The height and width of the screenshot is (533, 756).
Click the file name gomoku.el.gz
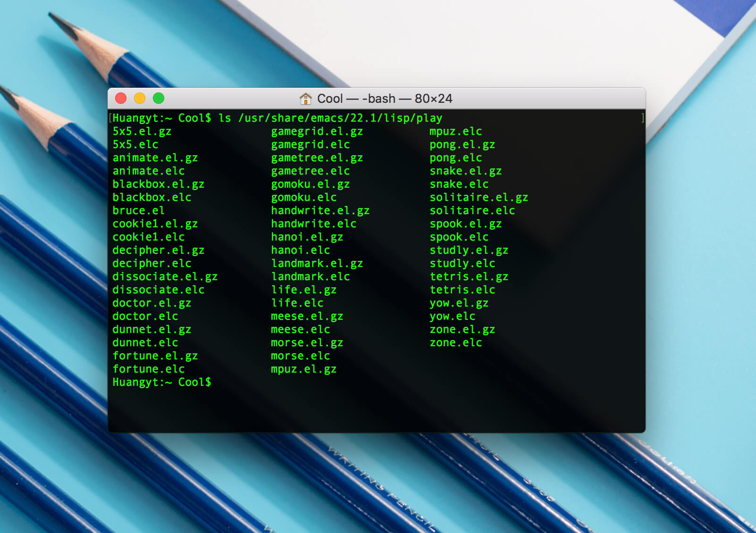point(311,184)
